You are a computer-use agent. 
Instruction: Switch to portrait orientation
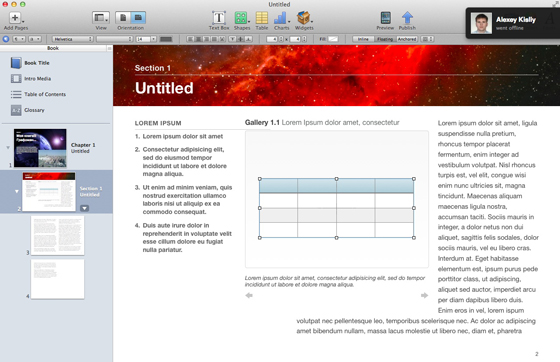[x=123, y=17]
